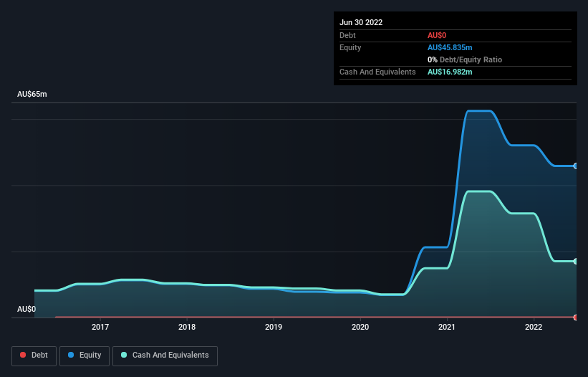The width and height of the screenshot is (588, 377).
Task: Click the 2021 x-axis label
Action: tap(447, 327)
